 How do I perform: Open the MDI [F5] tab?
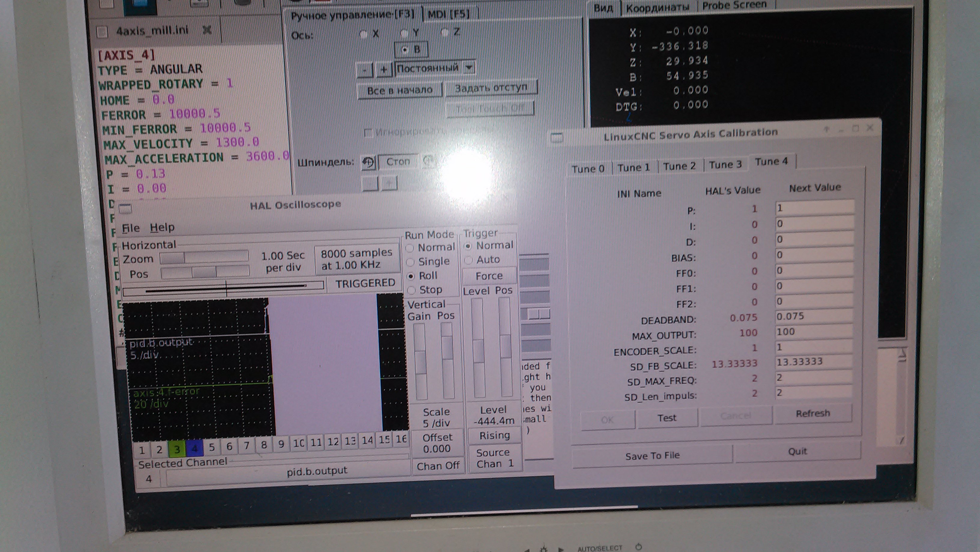[449, 14]
